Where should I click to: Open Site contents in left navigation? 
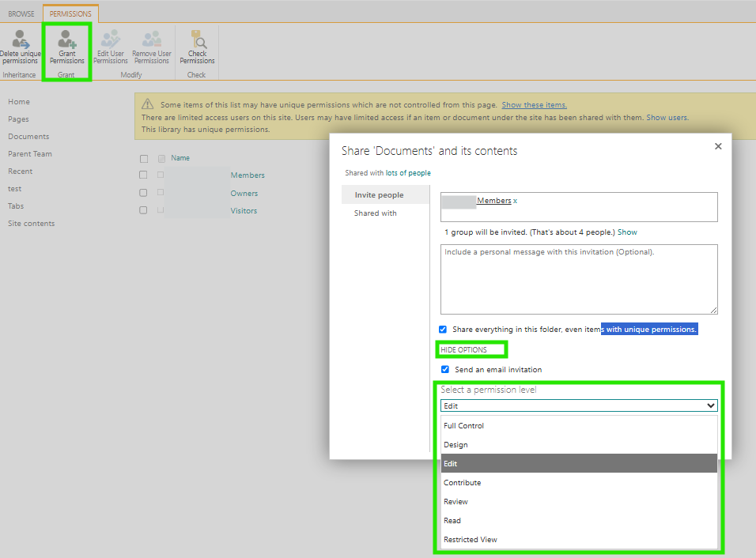32,223
